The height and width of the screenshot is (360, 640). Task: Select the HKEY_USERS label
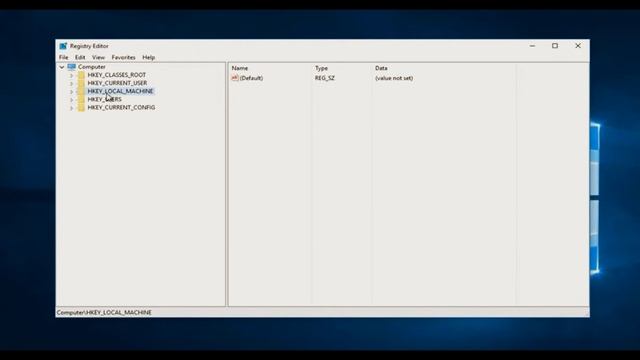(104, 99)
